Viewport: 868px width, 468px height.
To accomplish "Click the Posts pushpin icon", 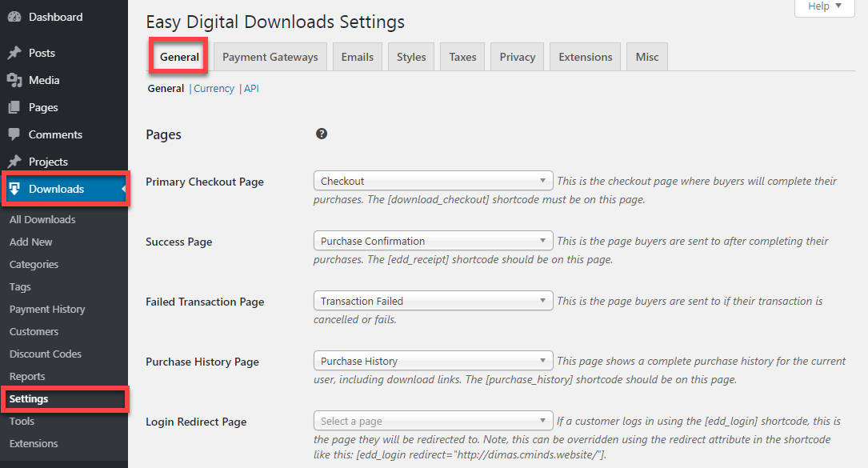I will point(14,53).
